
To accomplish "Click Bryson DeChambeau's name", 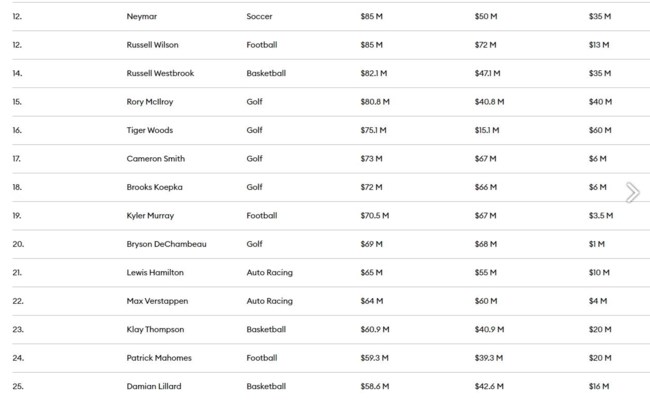I will [165, 244].
